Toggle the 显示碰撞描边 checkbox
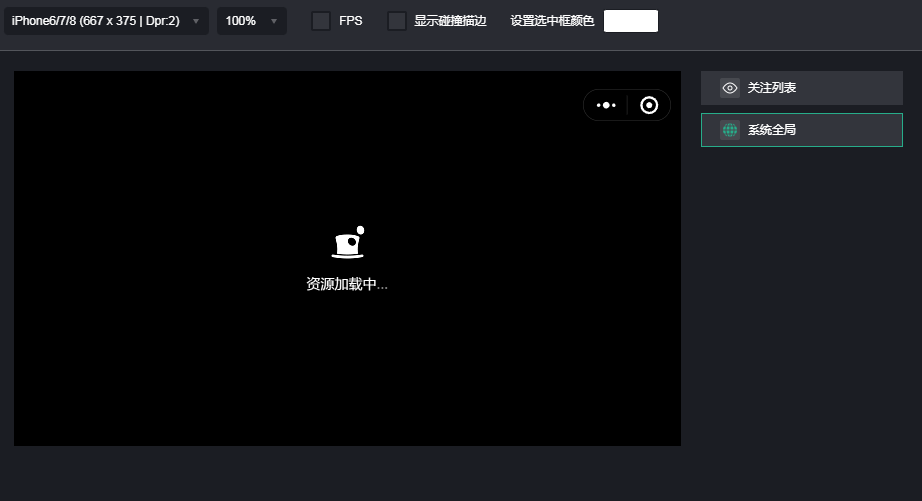The width and height of the screenshot is (922, 501). 396,21
